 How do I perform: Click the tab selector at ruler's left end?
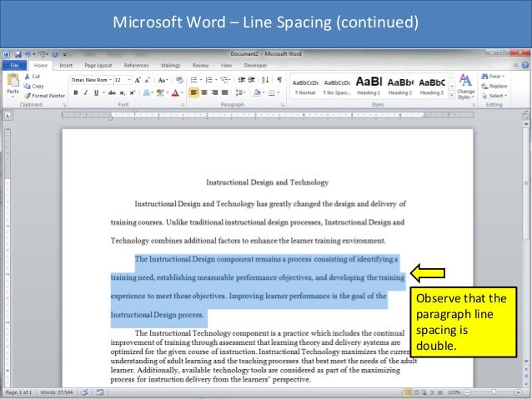[x=8, y=115]
